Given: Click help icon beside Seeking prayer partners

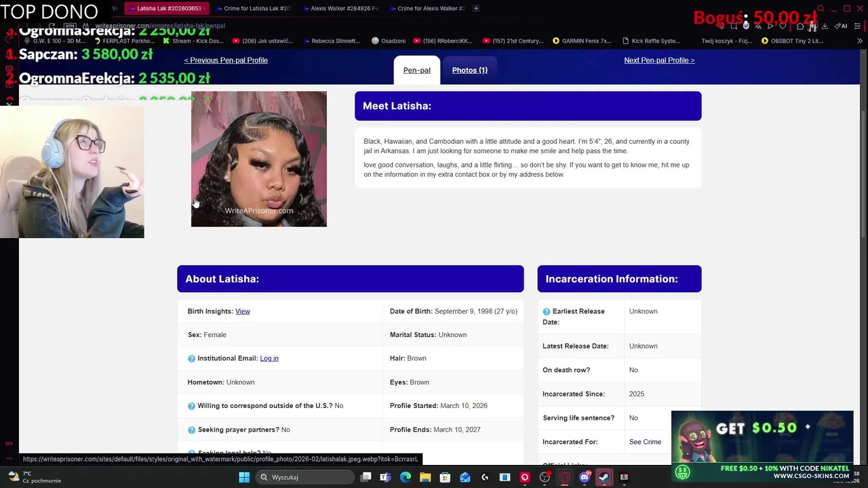Looking at the screenshot, I should [191, 430].
